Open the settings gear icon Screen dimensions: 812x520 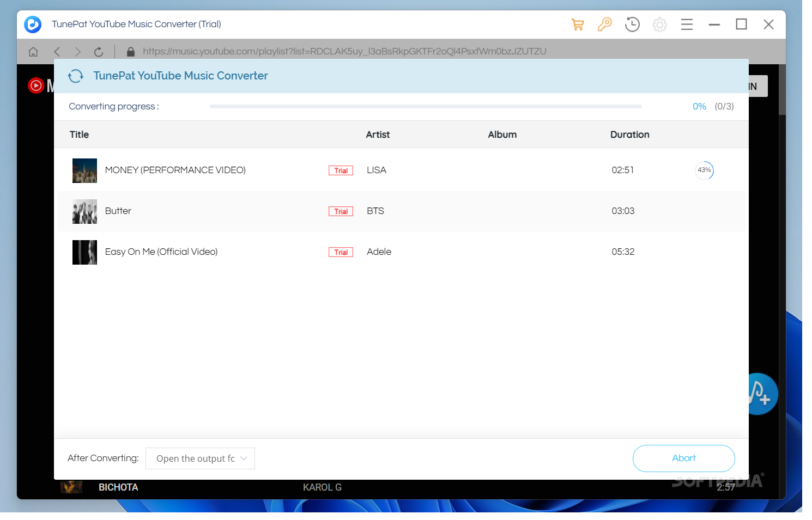(659, 25)
